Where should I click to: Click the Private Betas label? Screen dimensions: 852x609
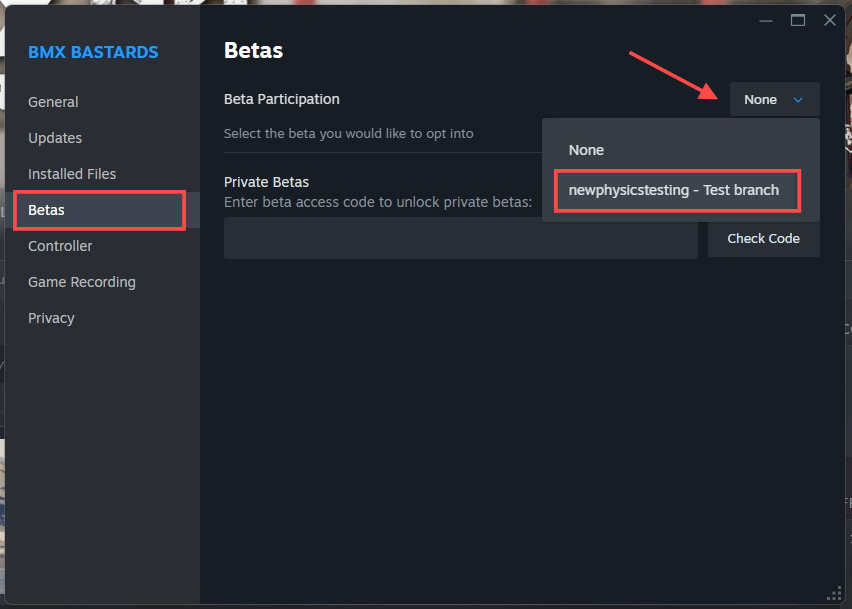tap(266, 182)
